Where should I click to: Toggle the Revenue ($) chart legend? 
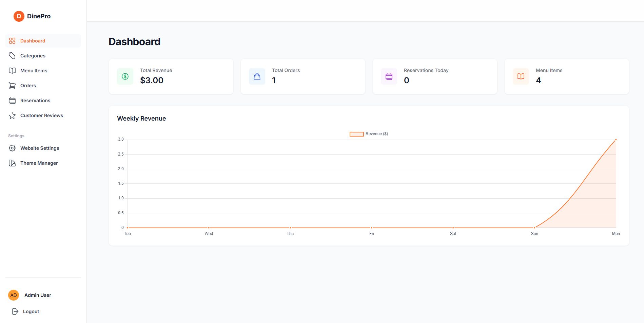coord(369,134)
